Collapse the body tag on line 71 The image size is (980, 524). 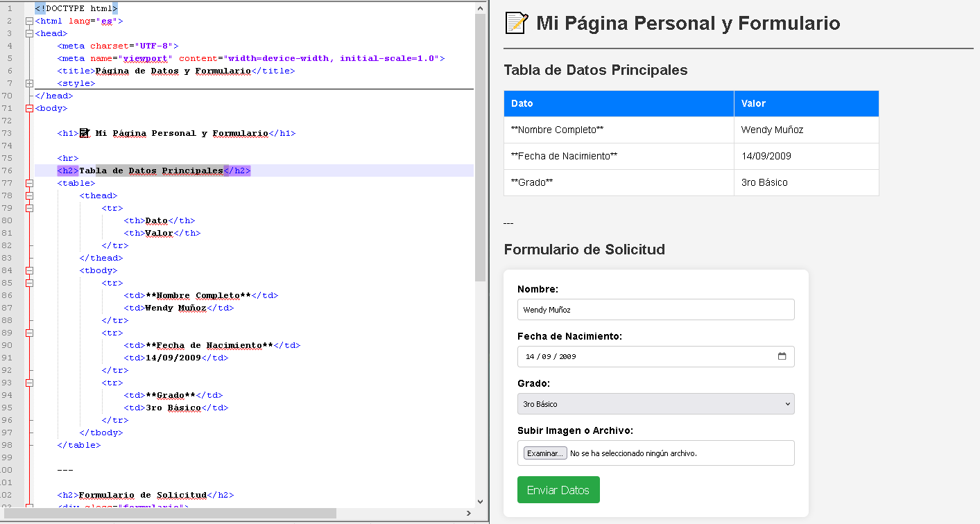28,108
